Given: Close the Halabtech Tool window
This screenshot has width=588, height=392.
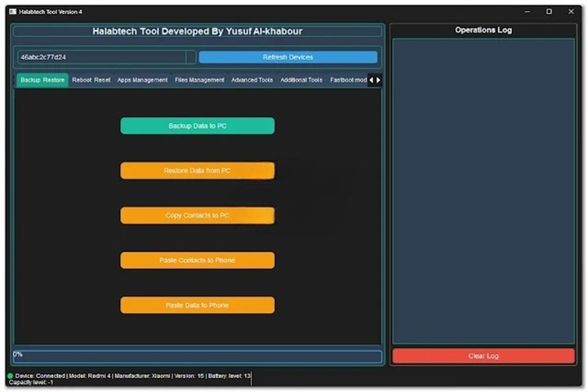Looking at the screenshot, I should (571, 11).
